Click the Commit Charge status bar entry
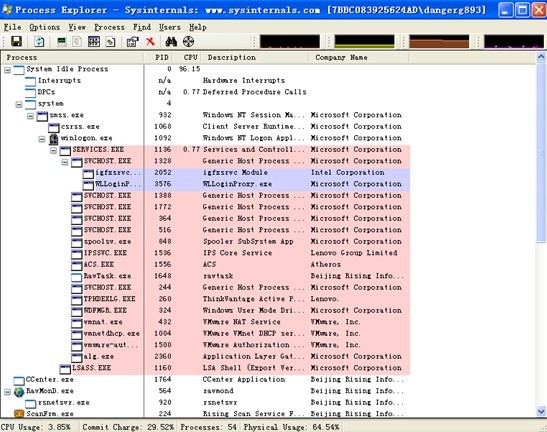The image size is (547, 432). pyautogui.click(x=128, y=427)
